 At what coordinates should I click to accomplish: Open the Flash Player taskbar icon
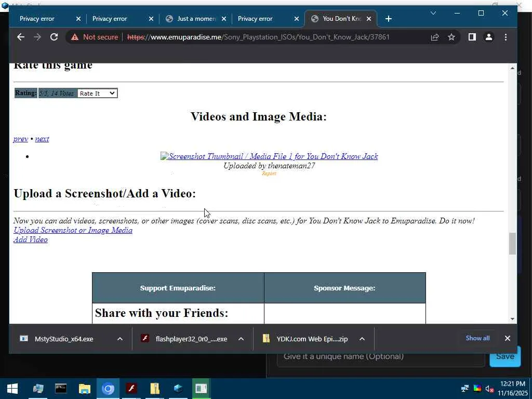[131, 389]
